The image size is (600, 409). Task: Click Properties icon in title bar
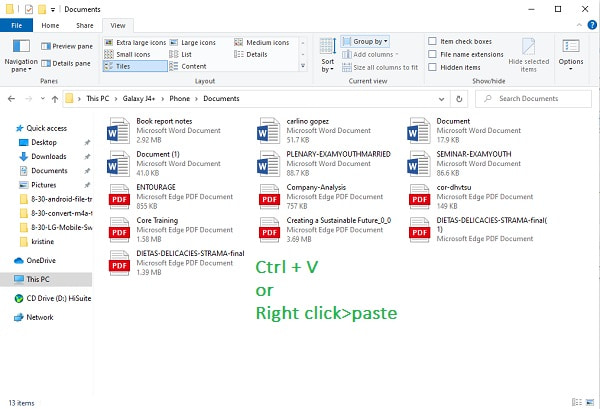pos(29,9)
